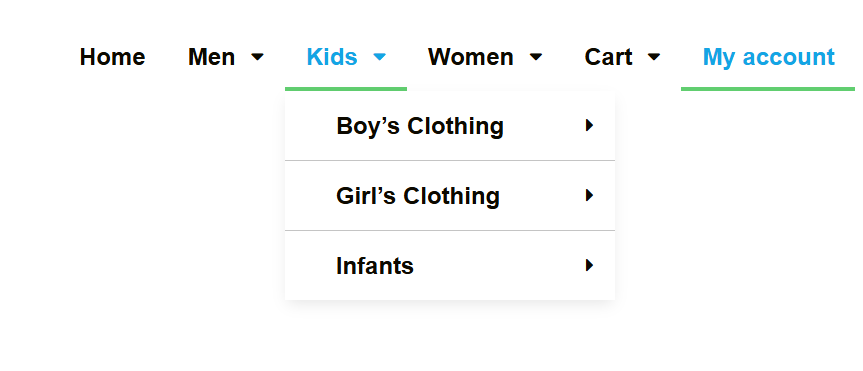Open the Women menu label
Image resolution: width=863 pixels, height=371 pixels.
471,57
